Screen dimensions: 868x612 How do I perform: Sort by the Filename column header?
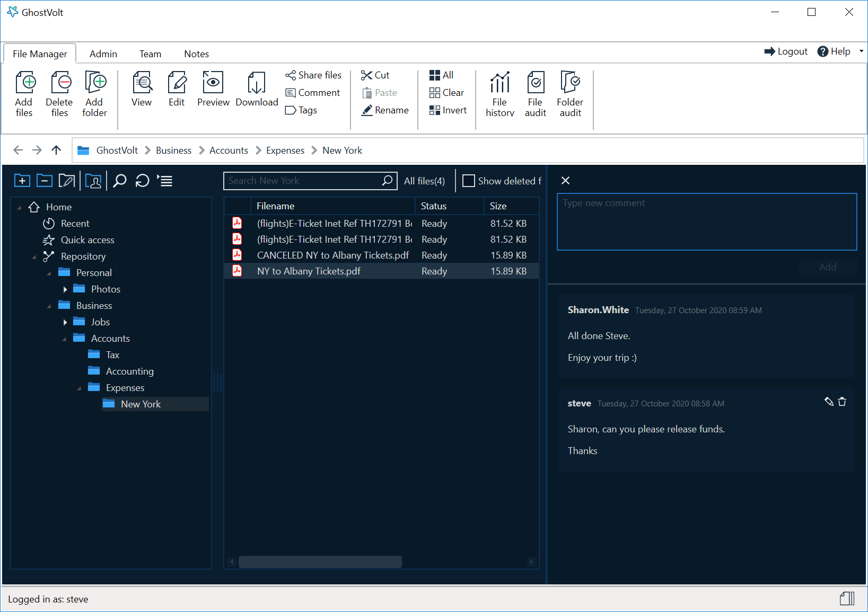point(333,206)
